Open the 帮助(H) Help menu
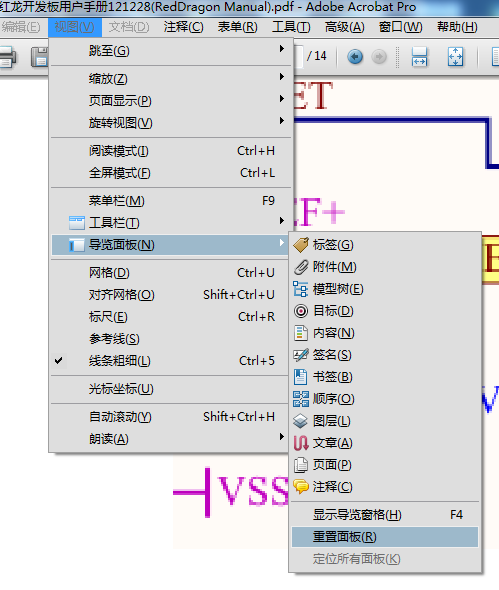The image size is (499, 590). click(x=457, y=27)
